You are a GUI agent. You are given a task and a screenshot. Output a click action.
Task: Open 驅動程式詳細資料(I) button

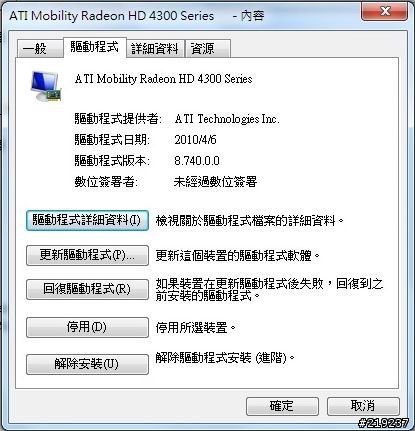(x=87, y=220)
